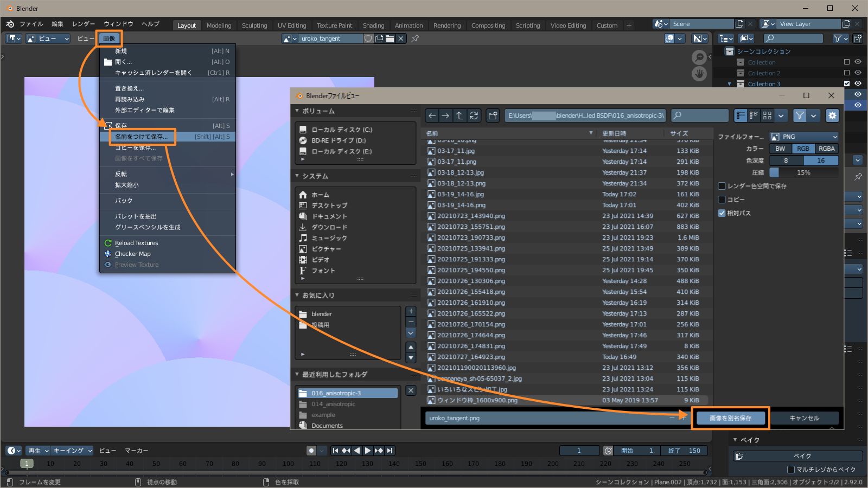
Task: Select BW color mode
Action: pos(780,149)
